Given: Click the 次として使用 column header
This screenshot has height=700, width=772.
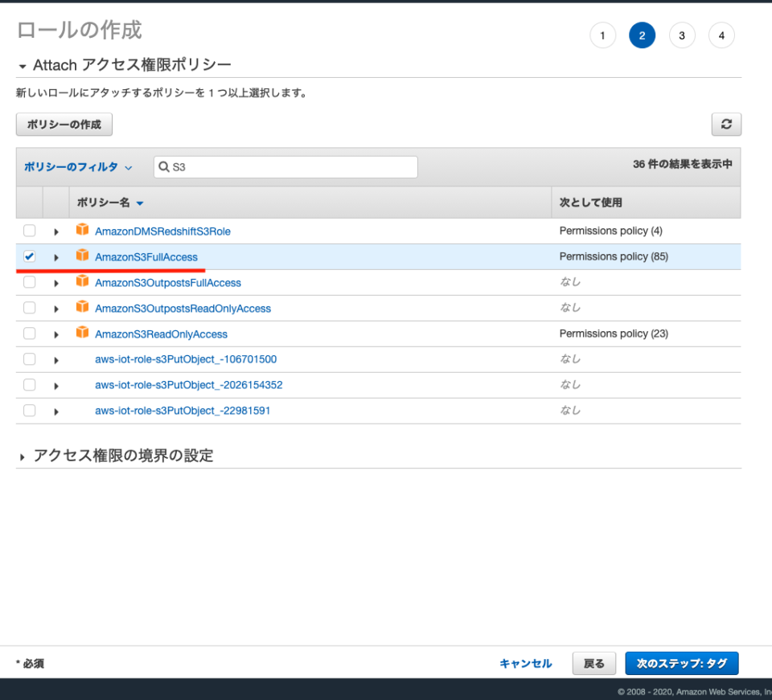Looking at the screenshot, I should pyautogui.click(x=591, y=203).
